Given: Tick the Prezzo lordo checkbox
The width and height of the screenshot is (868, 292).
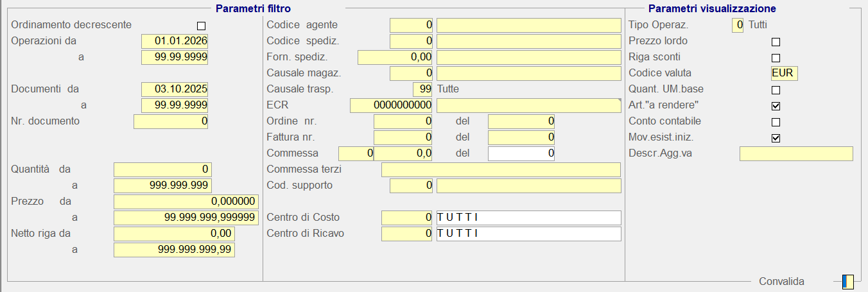Looking at the screenshot, I should point(776,42).
